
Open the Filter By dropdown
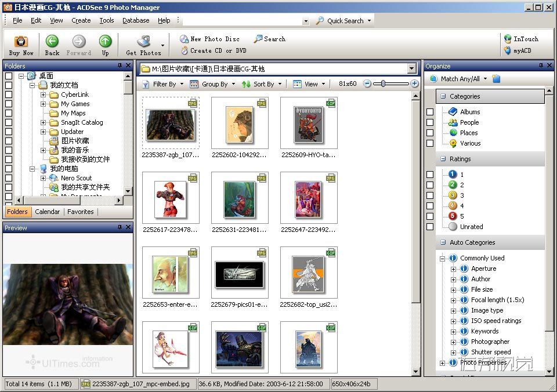point(163,84)
